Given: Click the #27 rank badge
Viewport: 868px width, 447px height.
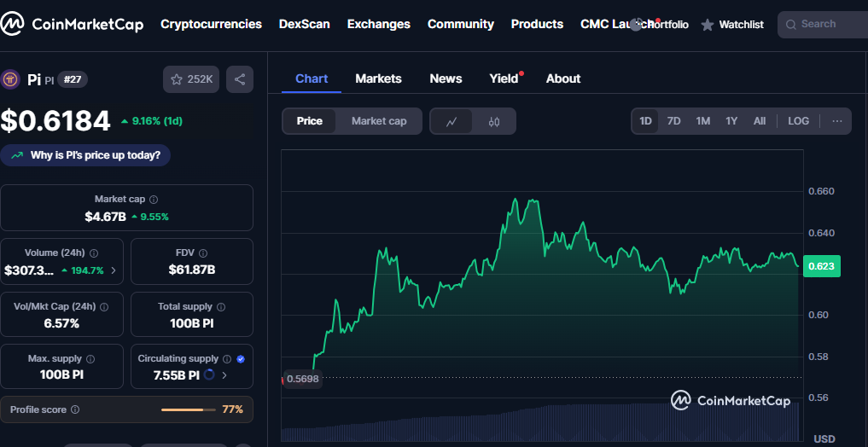Looking at the screenshot, I should [73, 79].
